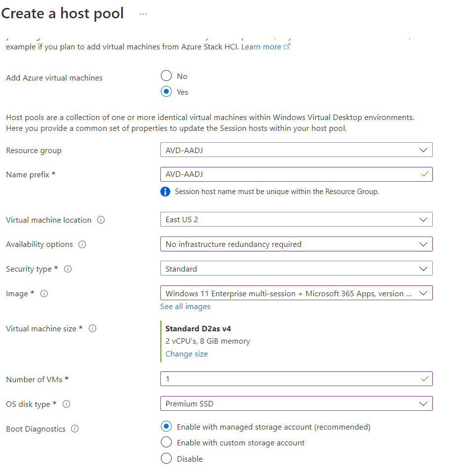This screenshot has height=476, width=450.
Task: Choose Enable with custom storage account
Action: (167, 442)
